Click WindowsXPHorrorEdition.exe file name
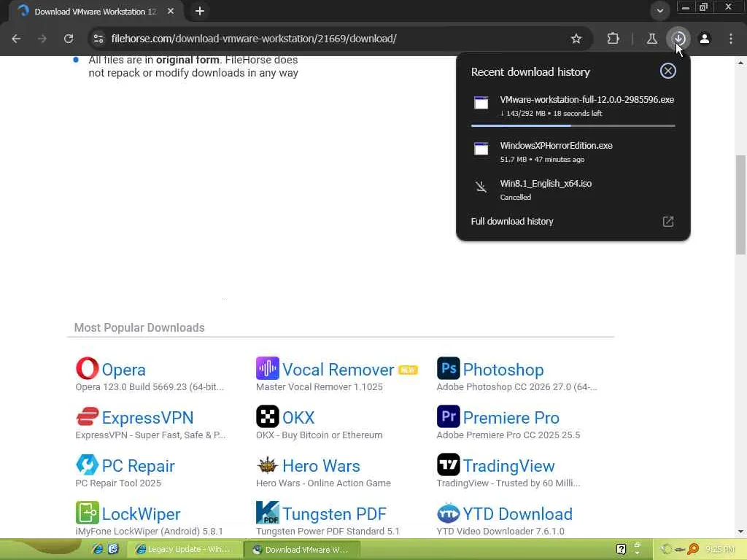Image resolution: width=747 pixels, height=560 pixels. (556, 146)
